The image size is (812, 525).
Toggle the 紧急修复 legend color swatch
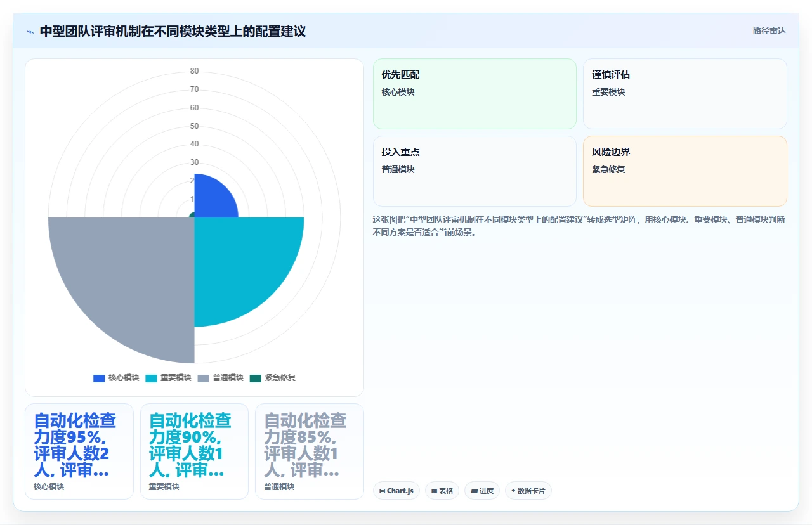[255, 378]
